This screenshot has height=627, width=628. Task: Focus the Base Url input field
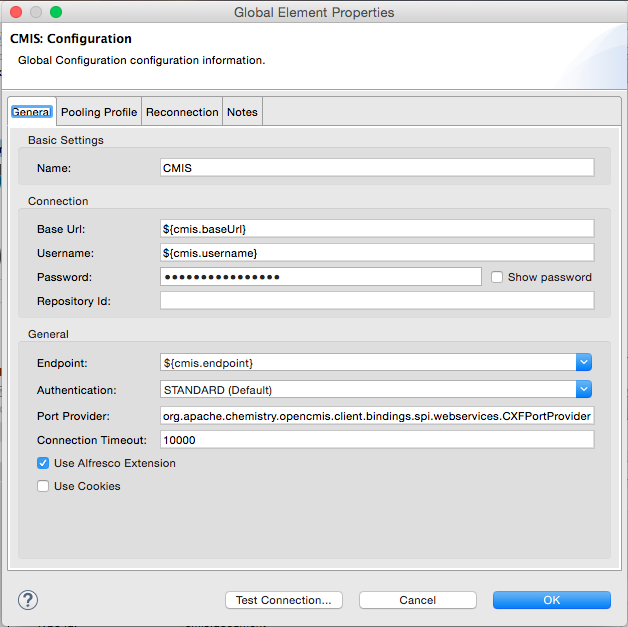377,228
